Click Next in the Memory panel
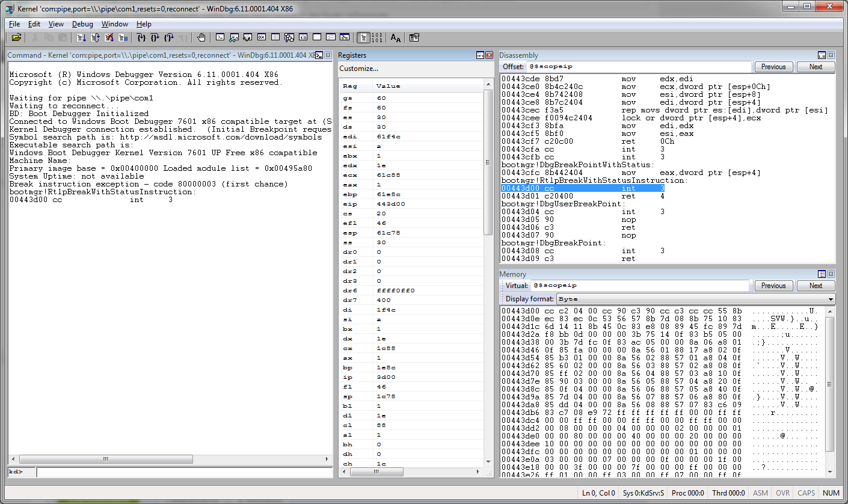Image resolution: width=848 pixels, height=504 pixels. [x=816, y=286]
